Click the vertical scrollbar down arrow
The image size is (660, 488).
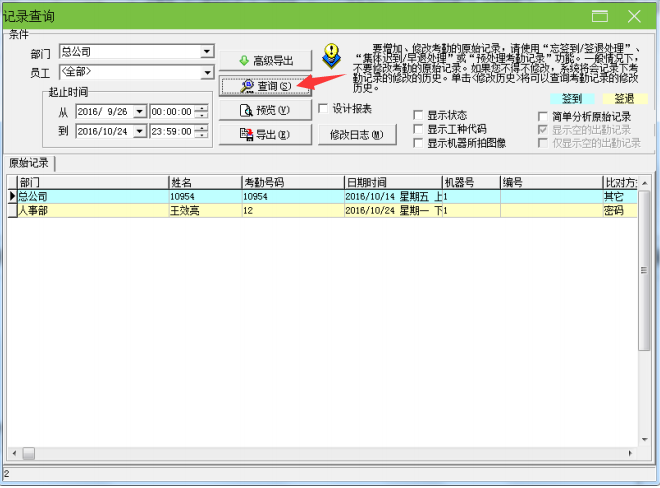click(x=644, y=440)
